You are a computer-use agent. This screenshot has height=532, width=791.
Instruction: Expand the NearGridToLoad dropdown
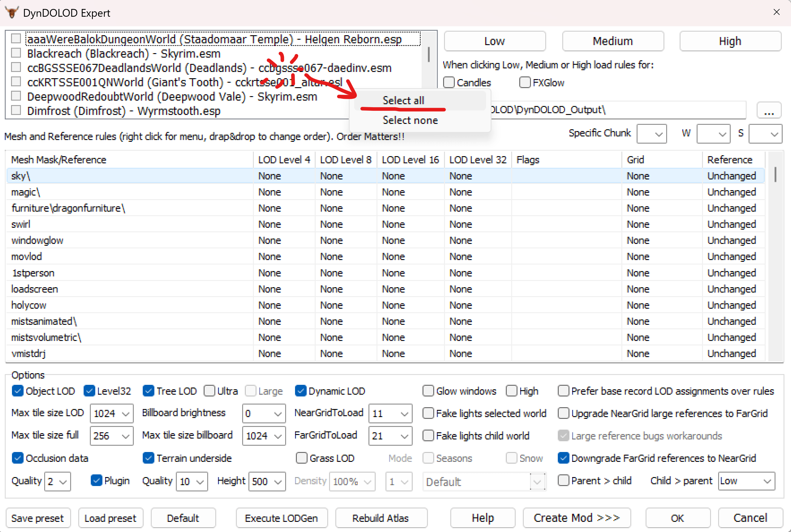(390, 413)
